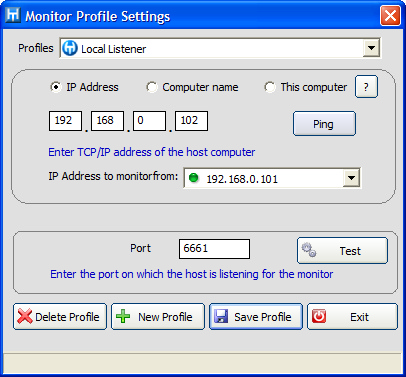This screenshot has width=406, height=377.
Task: Choose the This computer radio option
Action: (x=270, y=87)
